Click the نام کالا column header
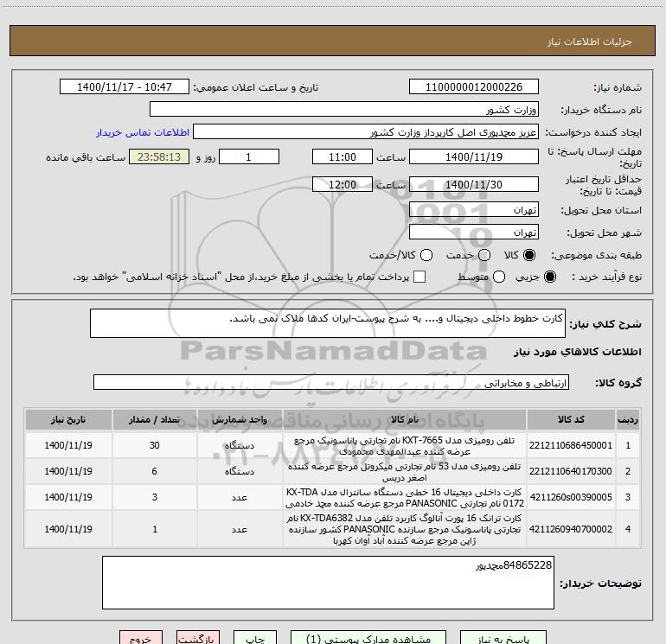Viewport: 666px width, 644px height. [x=405, y=419]
